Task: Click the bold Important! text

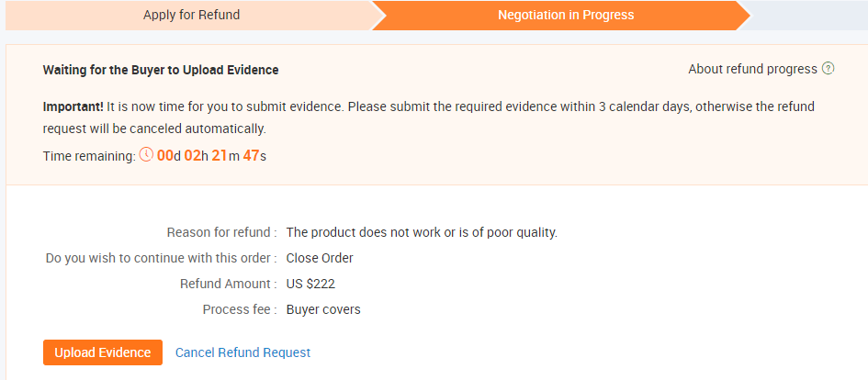Action: [x=73, y=106]
